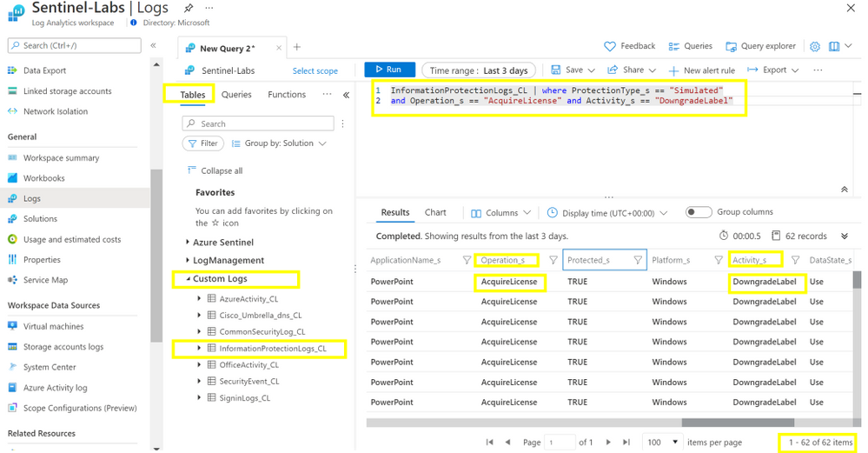Go to next results page

click(x=608, y=442)
